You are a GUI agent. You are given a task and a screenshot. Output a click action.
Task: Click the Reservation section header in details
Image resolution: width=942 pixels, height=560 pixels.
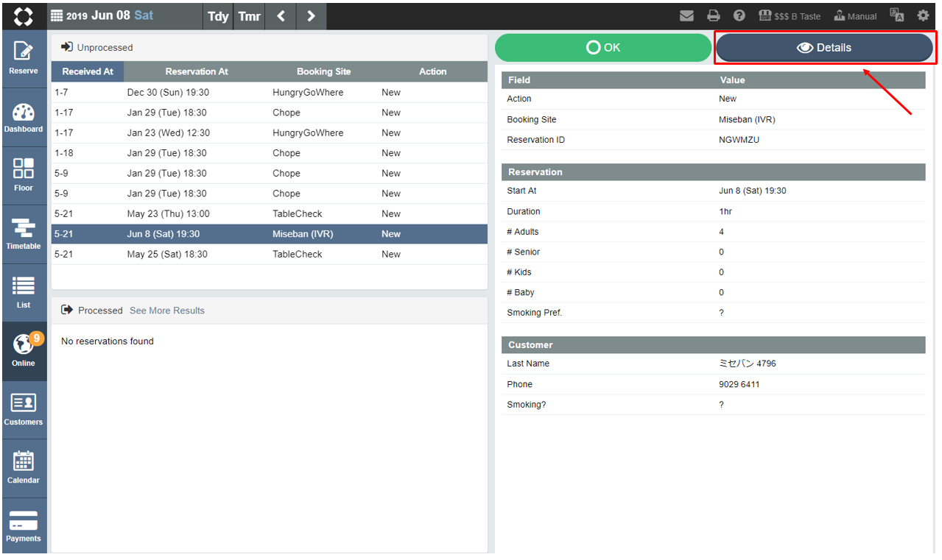[714, 171]
